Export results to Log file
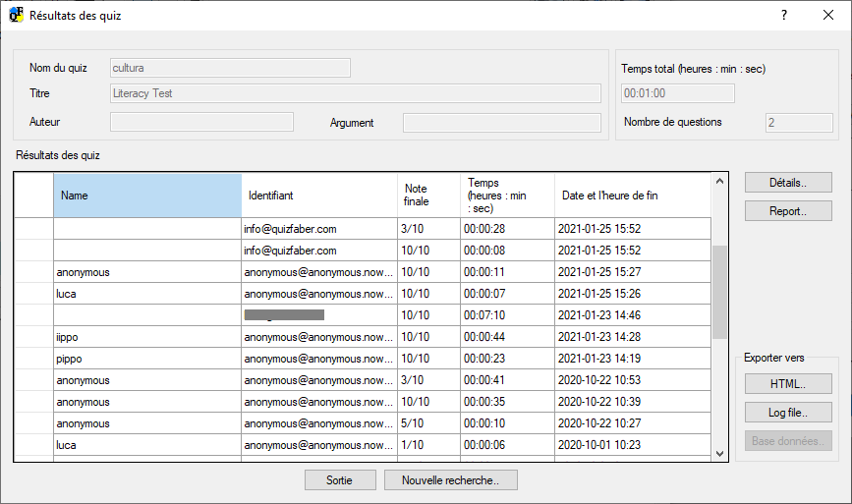 pos(787,413)
